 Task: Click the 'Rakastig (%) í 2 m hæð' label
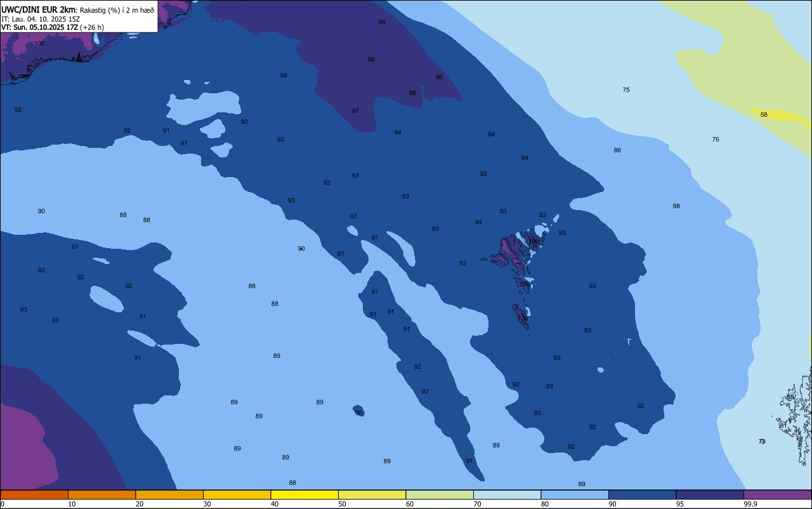coord(117,10)
